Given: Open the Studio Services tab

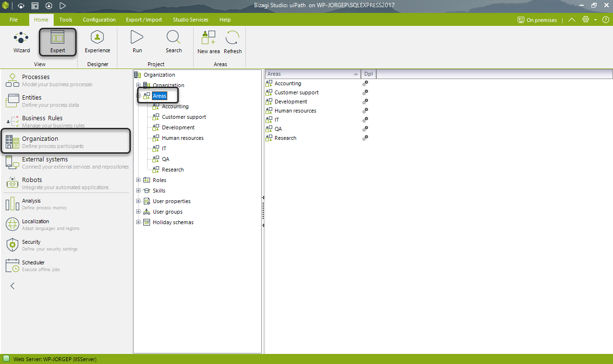Looking at the screenshot, I should 190,20.
